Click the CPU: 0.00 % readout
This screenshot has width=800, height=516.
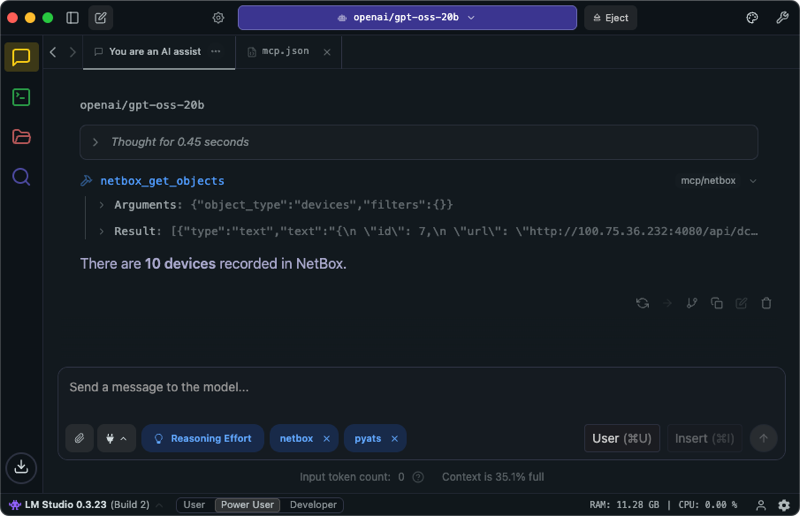click(x=708, y=505)
